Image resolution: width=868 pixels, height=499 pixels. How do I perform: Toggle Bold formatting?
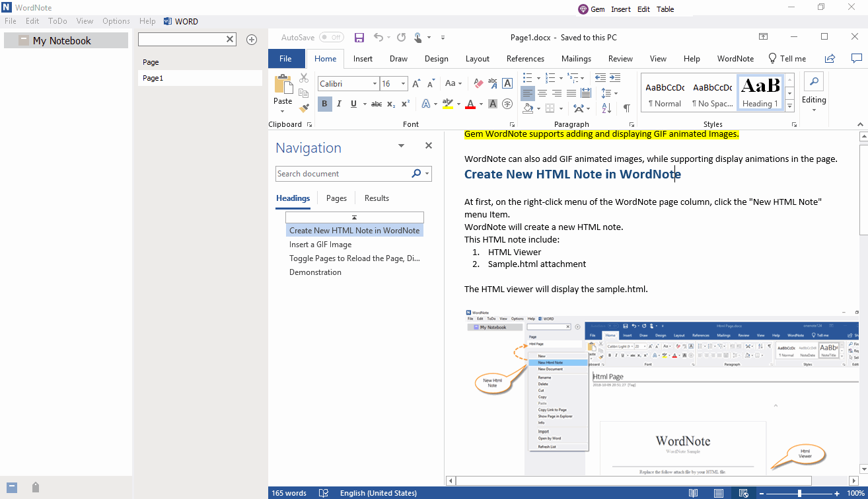pyautogui.click(x=324, y=104)
